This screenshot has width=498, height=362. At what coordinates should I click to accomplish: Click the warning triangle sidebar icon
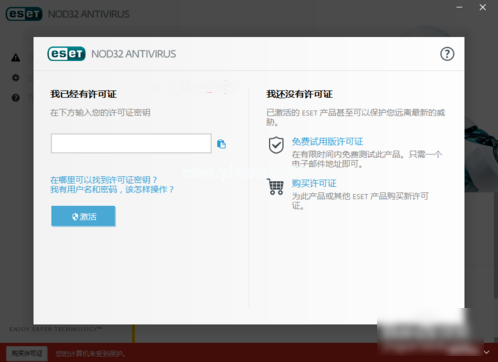[x=16, y=58]
